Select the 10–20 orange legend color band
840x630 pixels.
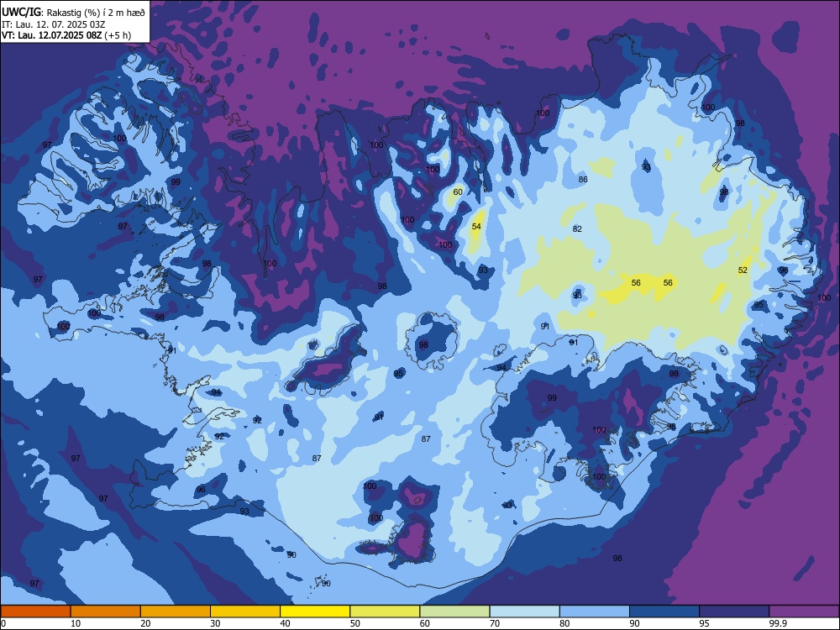pos(106,612)
